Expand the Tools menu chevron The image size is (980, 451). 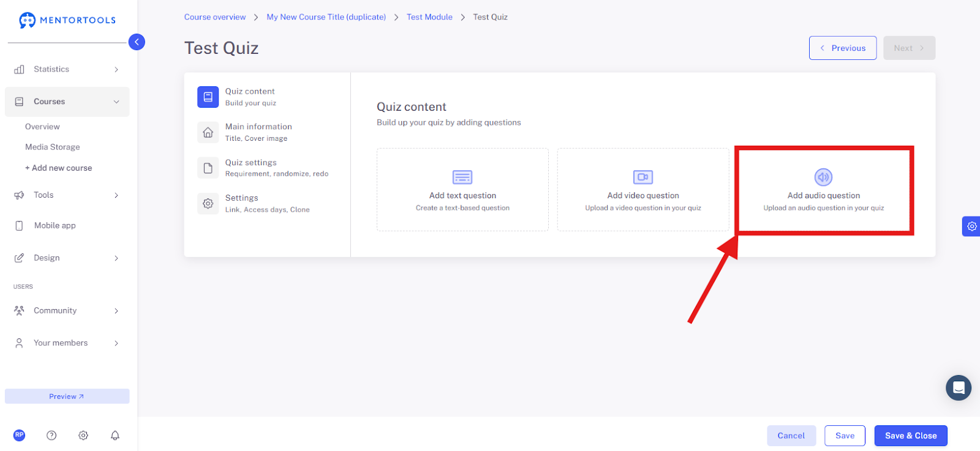116,196
